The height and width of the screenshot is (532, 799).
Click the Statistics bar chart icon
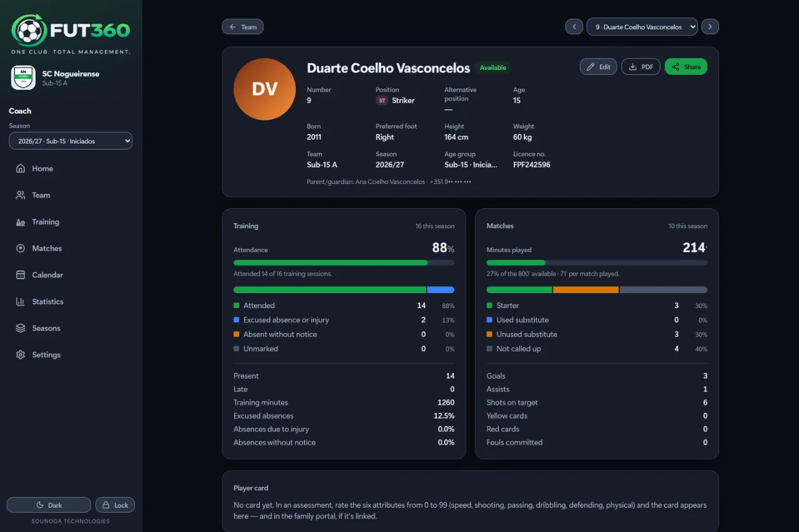21,302
